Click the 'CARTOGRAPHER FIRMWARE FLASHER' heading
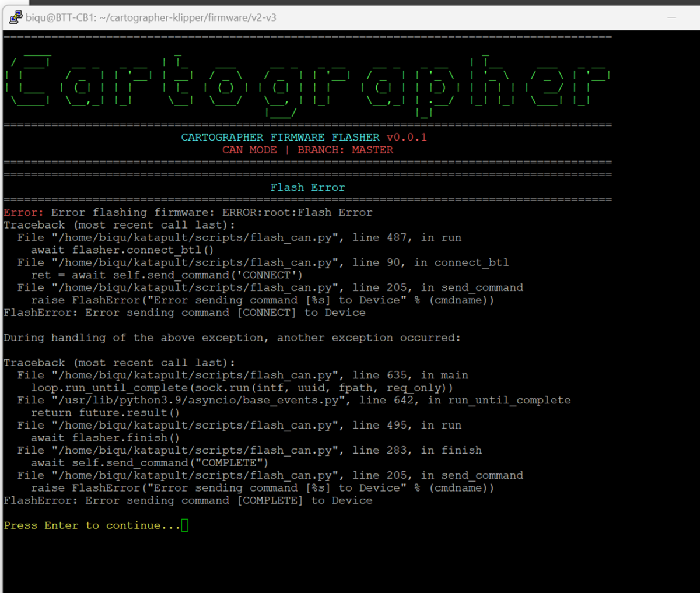This screenshot has height=593, width=700. pyautogui.click(x=281, y=138)
